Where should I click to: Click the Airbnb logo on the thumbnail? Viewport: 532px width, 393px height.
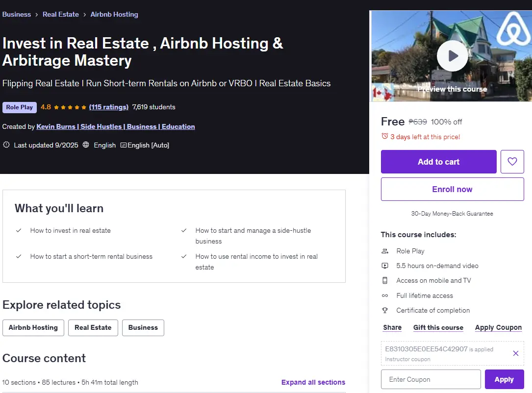pos(513,29)
